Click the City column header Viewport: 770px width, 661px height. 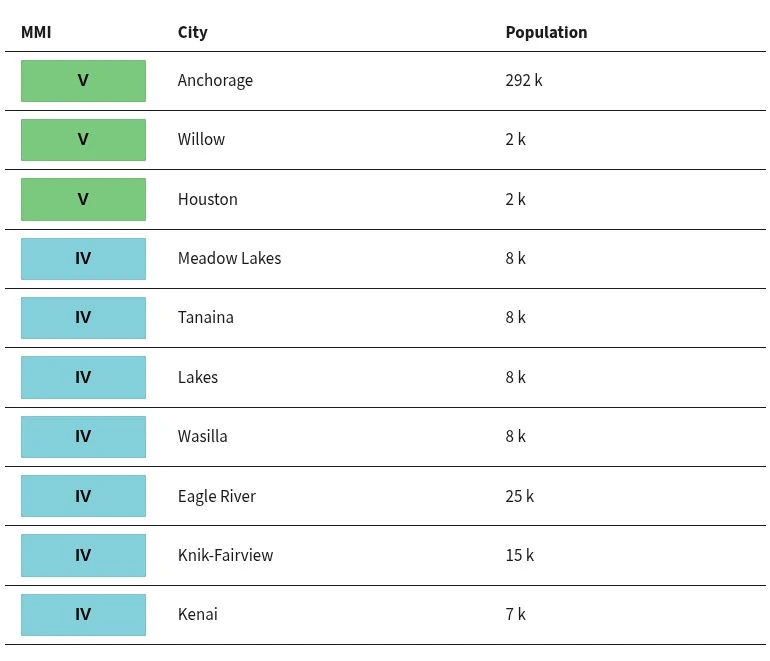tap(192, 32)
